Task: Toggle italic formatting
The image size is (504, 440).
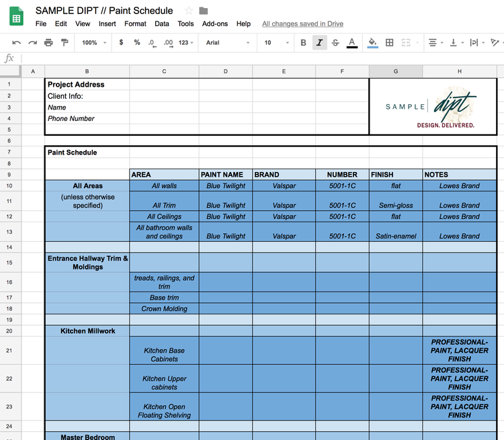Action: [319, 42]
